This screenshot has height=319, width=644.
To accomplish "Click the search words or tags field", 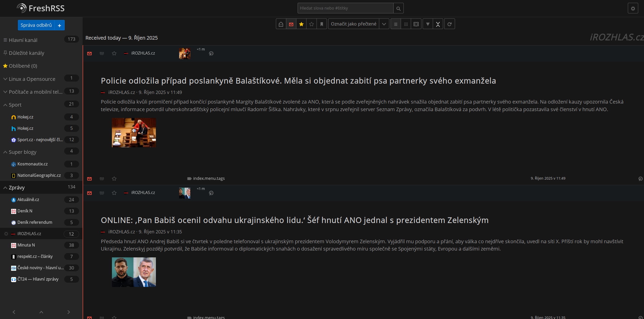I will click(345, 8).
